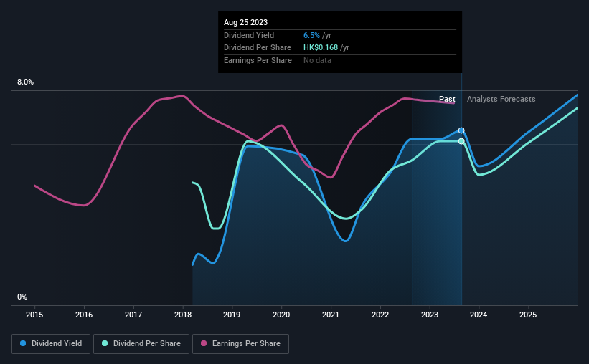The image size is (589, 364).
Task: Click the Aug 25 2023 tooltip date
Action: 245,22
